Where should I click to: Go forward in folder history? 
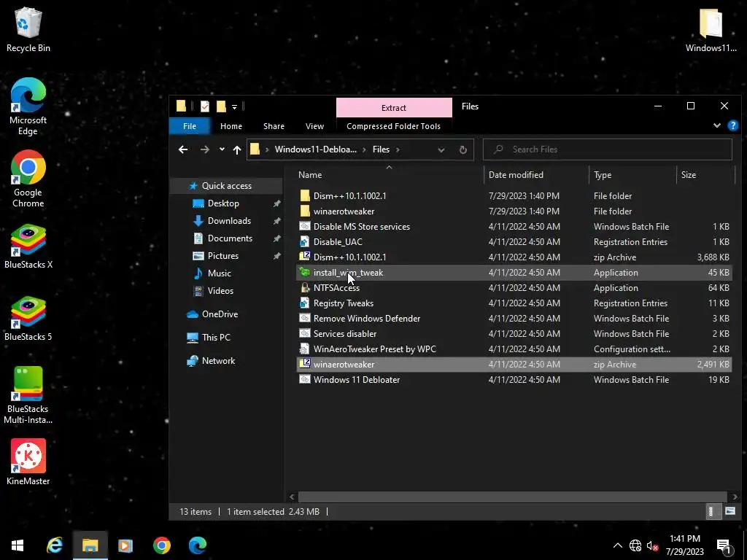coord(205,149)
